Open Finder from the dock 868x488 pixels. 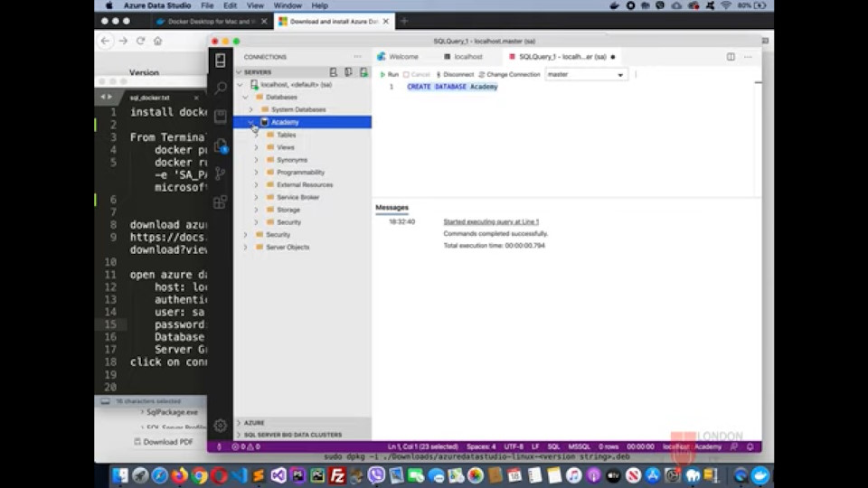coord(120,475)
